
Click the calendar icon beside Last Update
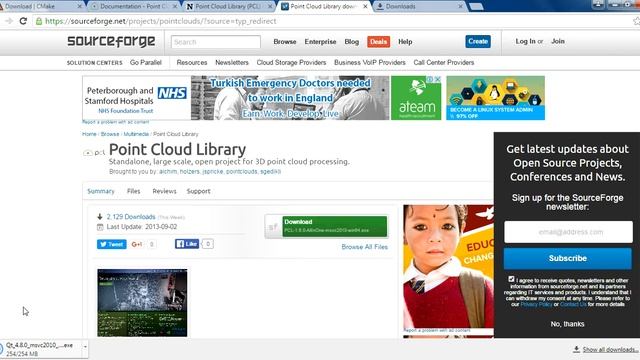pyautogui.click(x=100, y=227)
